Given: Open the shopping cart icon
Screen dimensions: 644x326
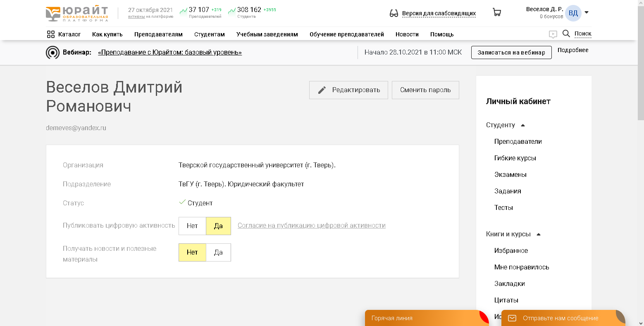Looking at the screenshot, I should pyautogui.click(x=497, y=12).
